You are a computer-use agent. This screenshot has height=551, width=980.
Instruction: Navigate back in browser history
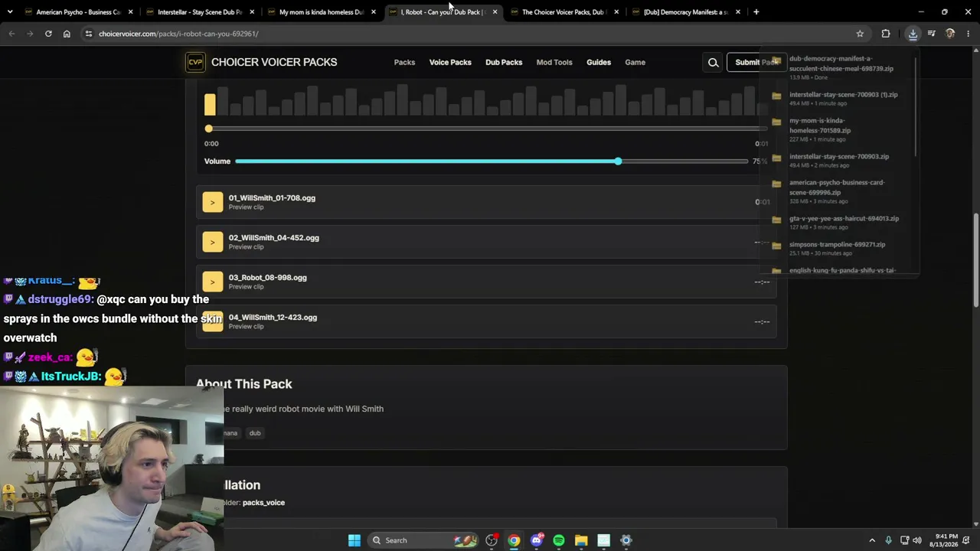(11, 34)
